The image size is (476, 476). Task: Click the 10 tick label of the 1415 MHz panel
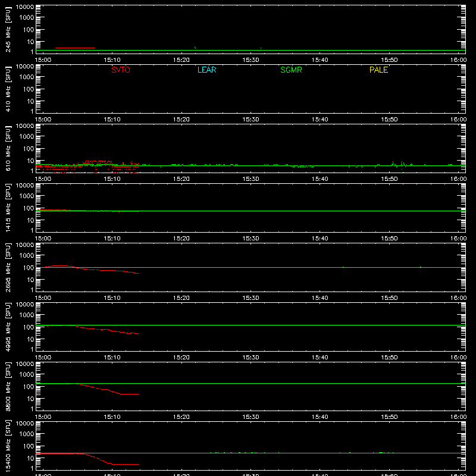[30, 220]
